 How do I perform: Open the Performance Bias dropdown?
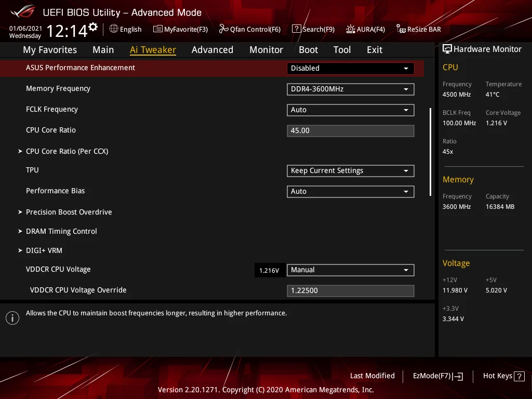point(351,191)
